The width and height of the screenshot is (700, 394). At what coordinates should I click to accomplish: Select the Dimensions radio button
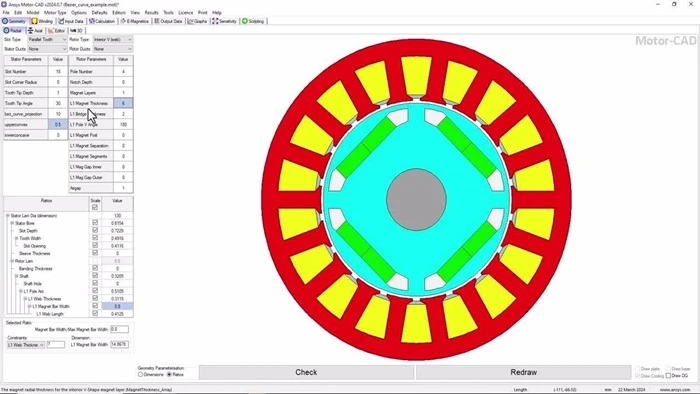pyautogui.click(x=141, y=375)
